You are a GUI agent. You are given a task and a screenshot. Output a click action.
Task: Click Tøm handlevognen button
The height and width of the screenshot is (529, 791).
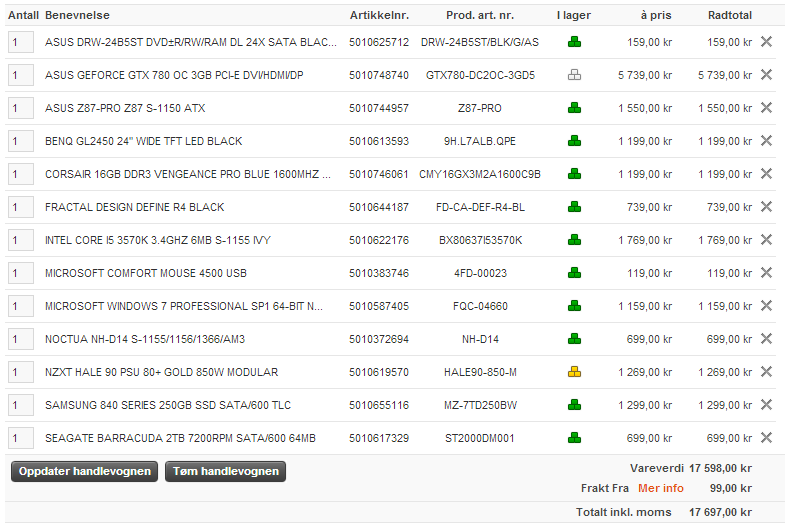225,472
